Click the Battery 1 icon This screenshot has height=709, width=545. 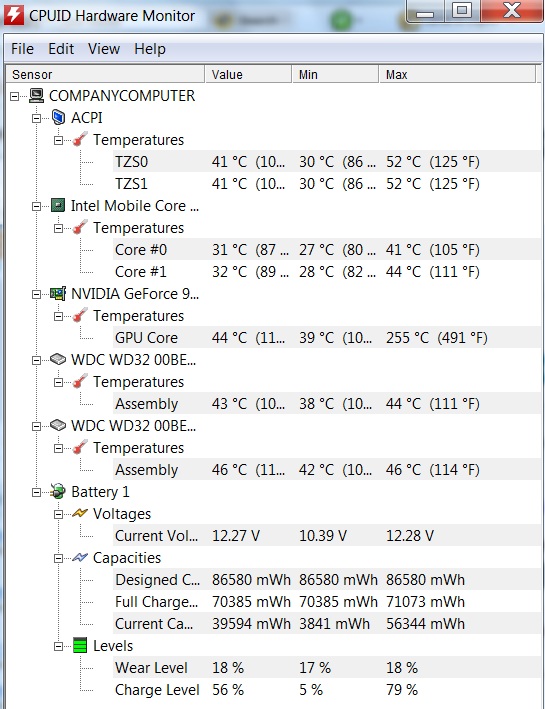point(58,492)
